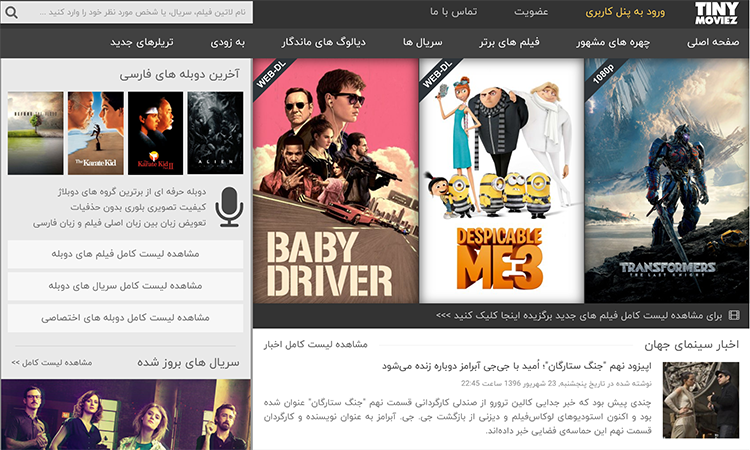This screenshot has height=450, width=750.
Task: Click the آخرین دوبله های فارسی heading
Action: click(x=179, y=74)
